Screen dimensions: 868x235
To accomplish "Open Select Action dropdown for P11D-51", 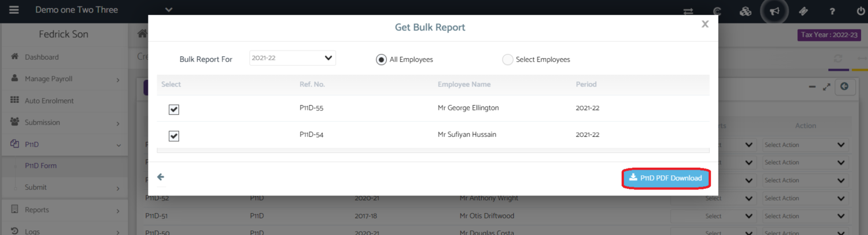I will click(806, 216).
